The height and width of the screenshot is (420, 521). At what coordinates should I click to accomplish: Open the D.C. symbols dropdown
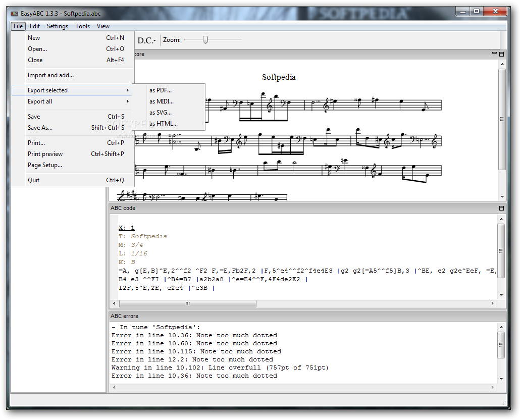[x=147, y=40]
